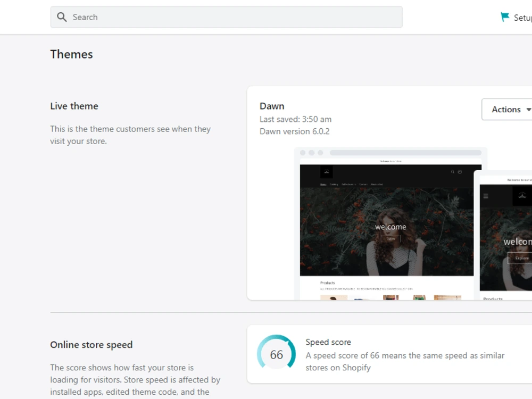Viewport: 532px width, 399px height.
Task: Click the Online store speed heading
Action: click(92, 345)
